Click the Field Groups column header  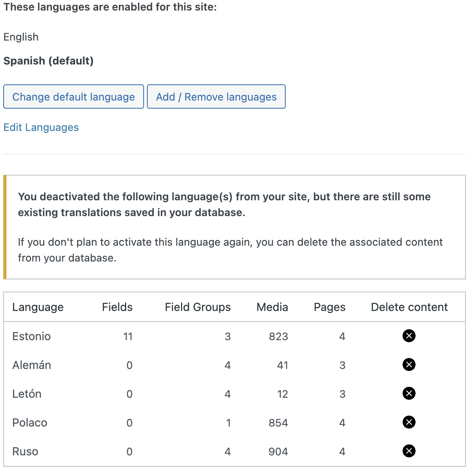click(198, 307)
